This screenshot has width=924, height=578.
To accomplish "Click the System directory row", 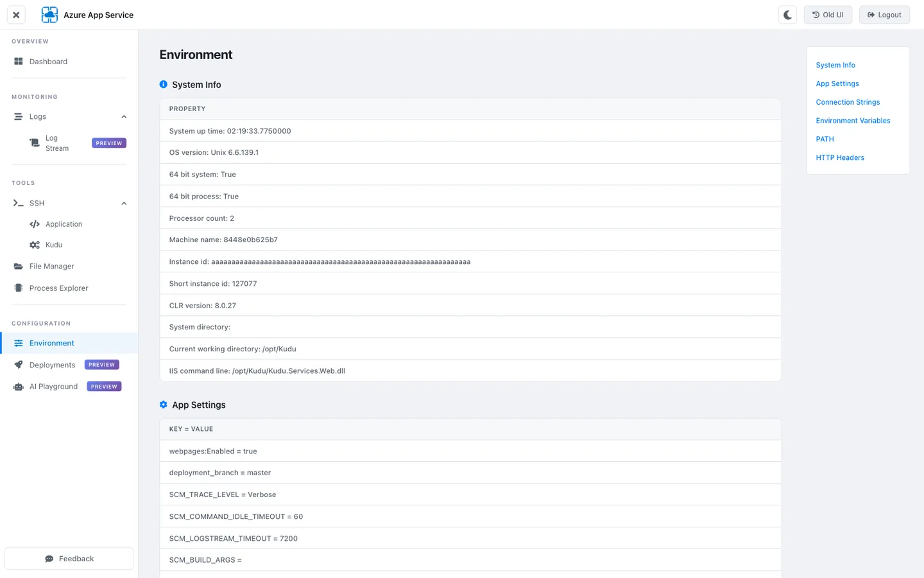I will pyautogui.click(x=470, y=328).
